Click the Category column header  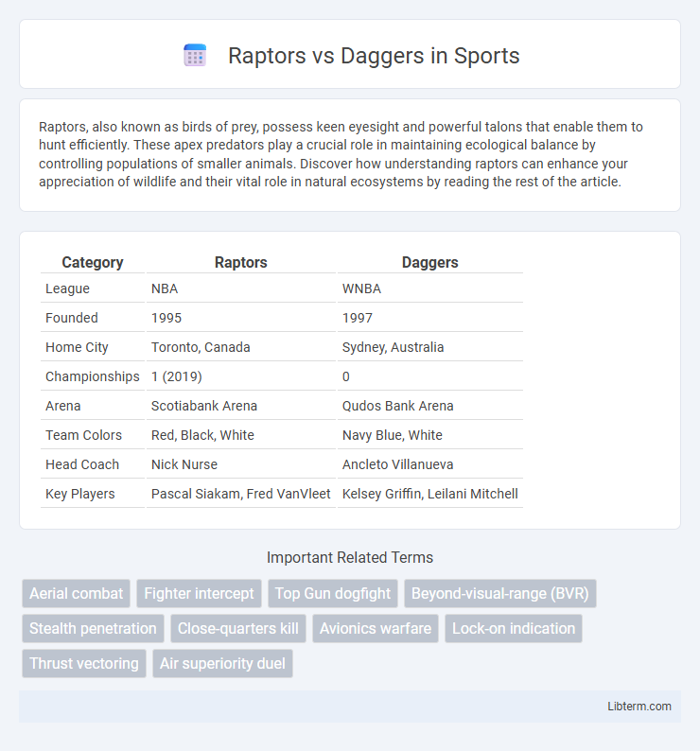click(93, 262)
